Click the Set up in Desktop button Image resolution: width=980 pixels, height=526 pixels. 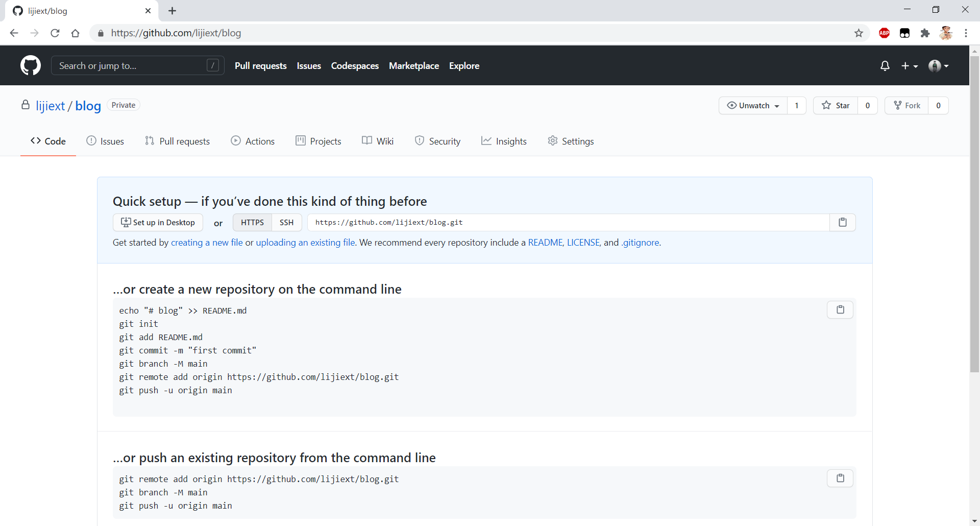coord(158,222)
